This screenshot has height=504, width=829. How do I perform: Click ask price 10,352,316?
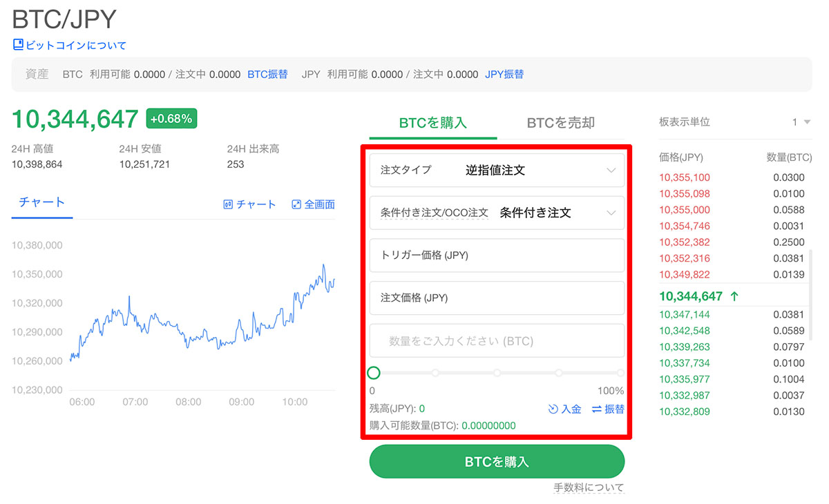click(x=685, y=258)
